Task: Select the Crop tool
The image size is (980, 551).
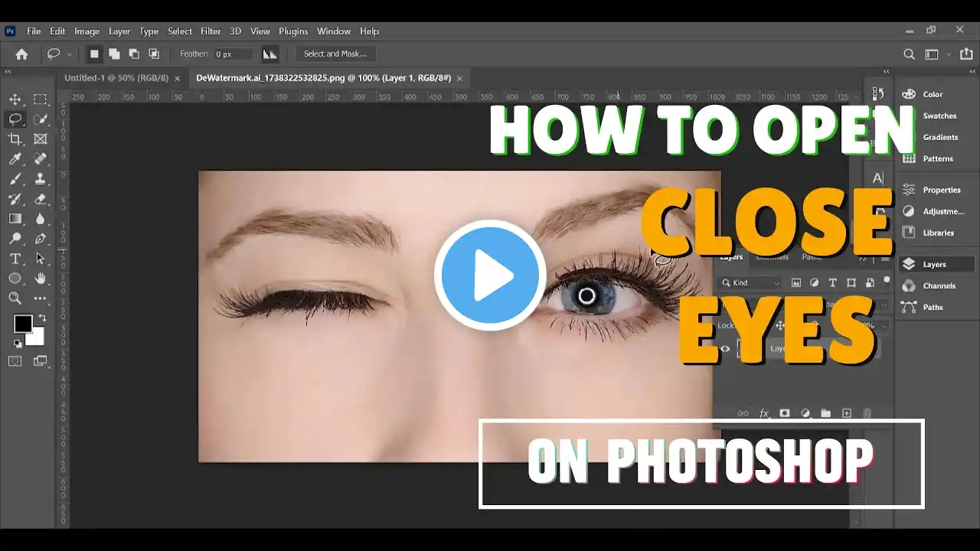Action: (x=15, y=139)
